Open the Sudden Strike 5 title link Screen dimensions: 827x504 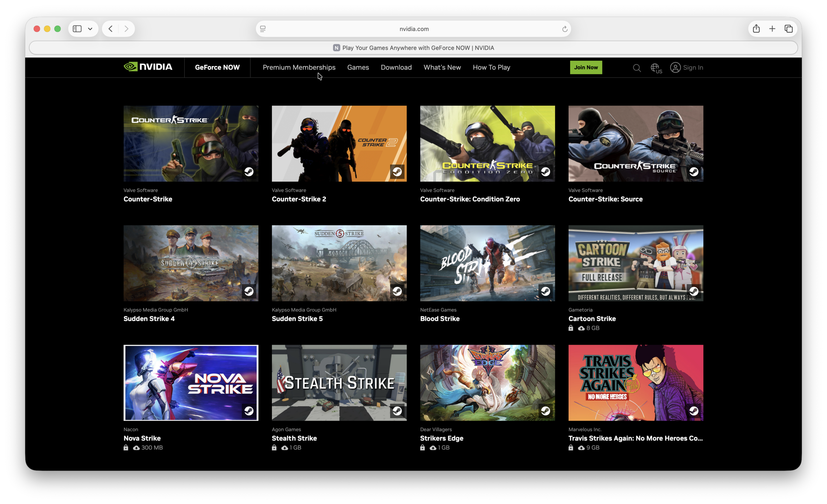(297, 319)
